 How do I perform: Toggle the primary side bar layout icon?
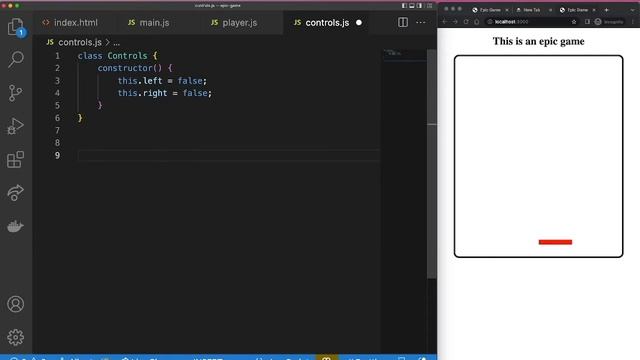coord(404,6)
